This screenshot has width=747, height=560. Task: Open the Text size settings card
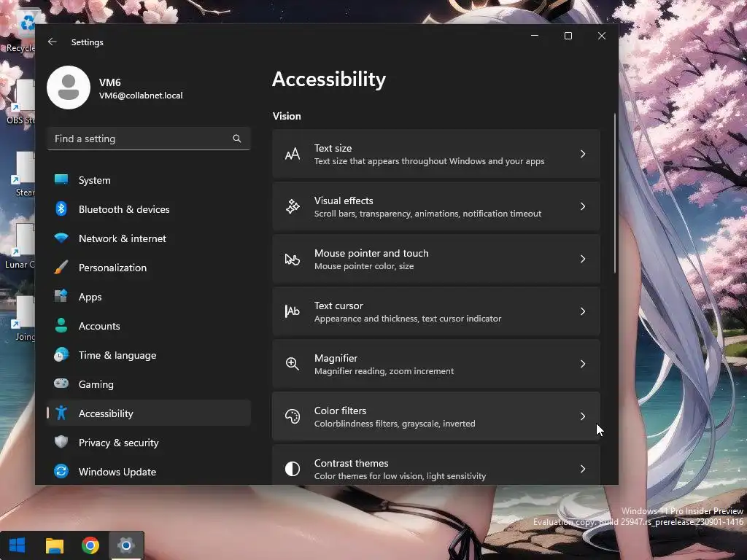(436, 154)
